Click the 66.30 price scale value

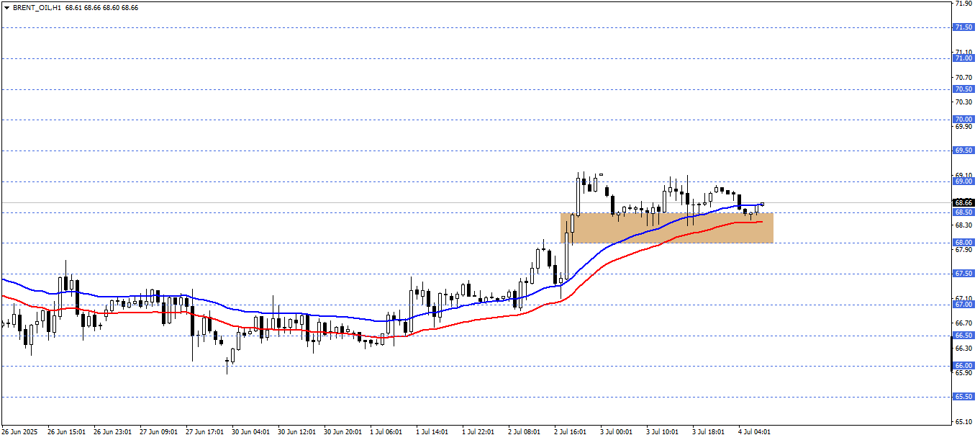pyautogui.click(x=964, y=348)
